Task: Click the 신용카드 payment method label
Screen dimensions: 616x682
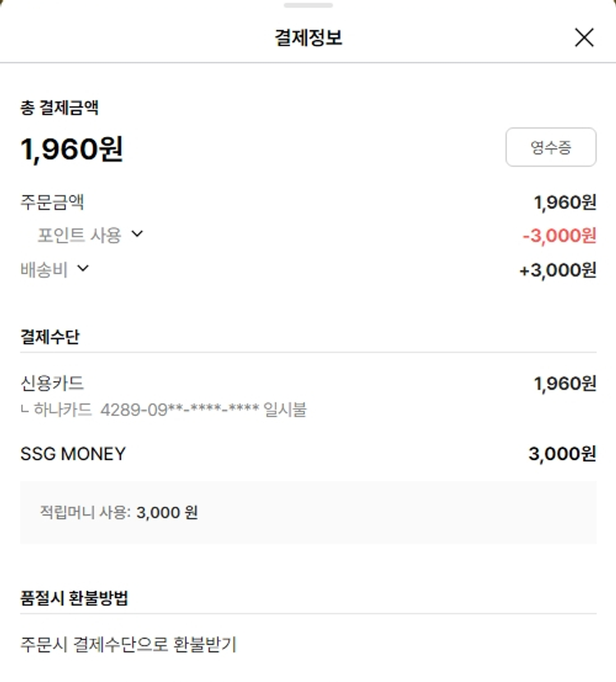Action: 53,383
